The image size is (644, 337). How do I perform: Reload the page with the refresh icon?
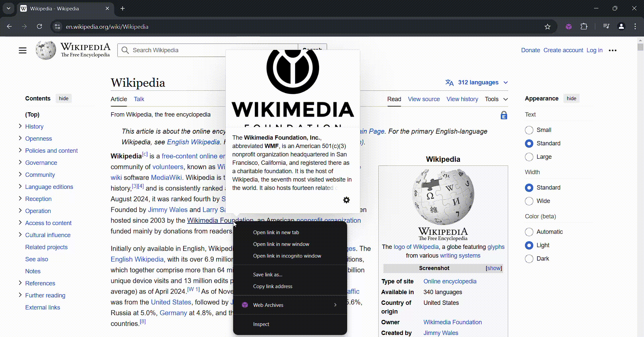pos(40,27)
